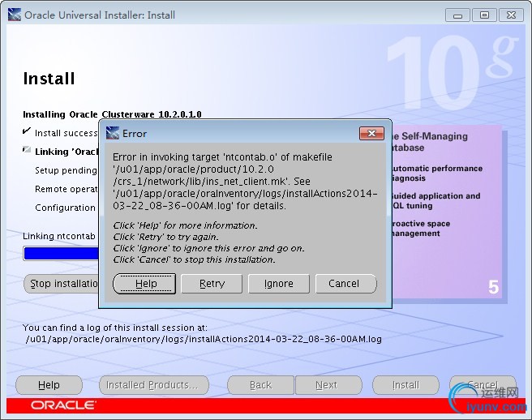Maximize the Oracle Universal Installer window
The width and height of the screenshot is (532, 420).
484,15
